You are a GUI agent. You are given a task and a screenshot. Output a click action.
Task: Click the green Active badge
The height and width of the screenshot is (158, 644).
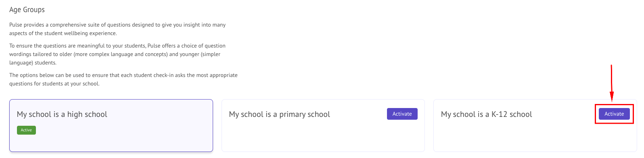(x=26, y=130)
